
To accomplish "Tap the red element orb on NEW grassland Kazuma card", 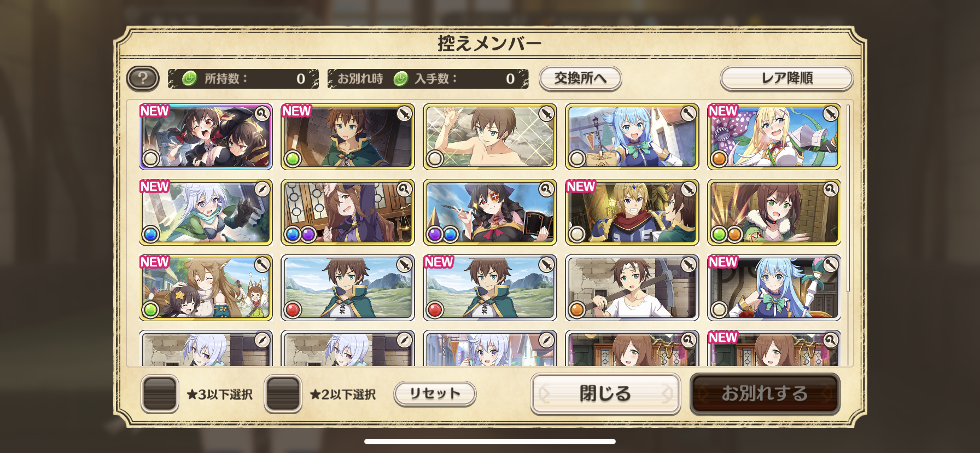I will tap(435, 310).
